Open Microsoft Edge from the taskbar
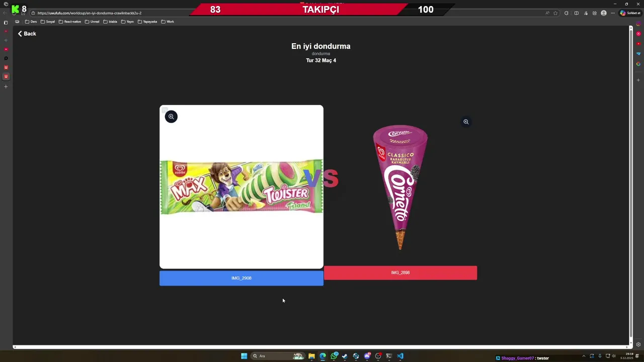Image resolution: width=644 pixels, height=362 pixels. point(323,356)
